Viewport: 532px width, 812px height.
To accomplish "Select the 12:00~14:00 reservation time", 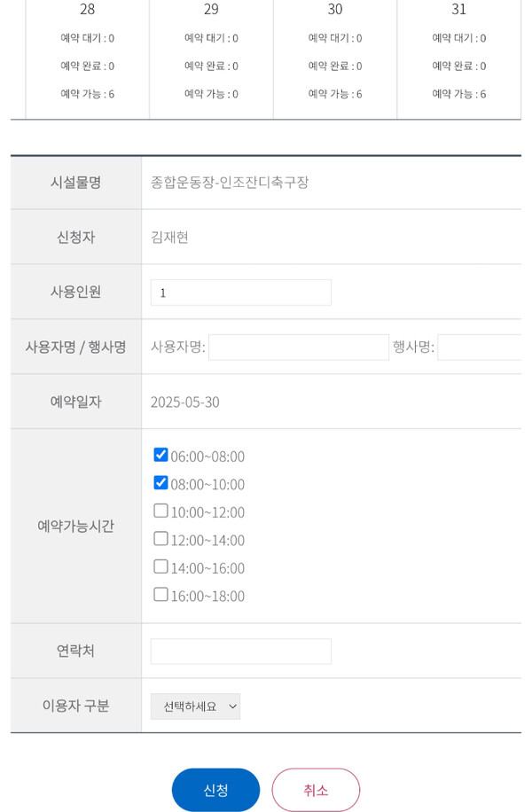I will pyautogui.click(x=160, y=539).
